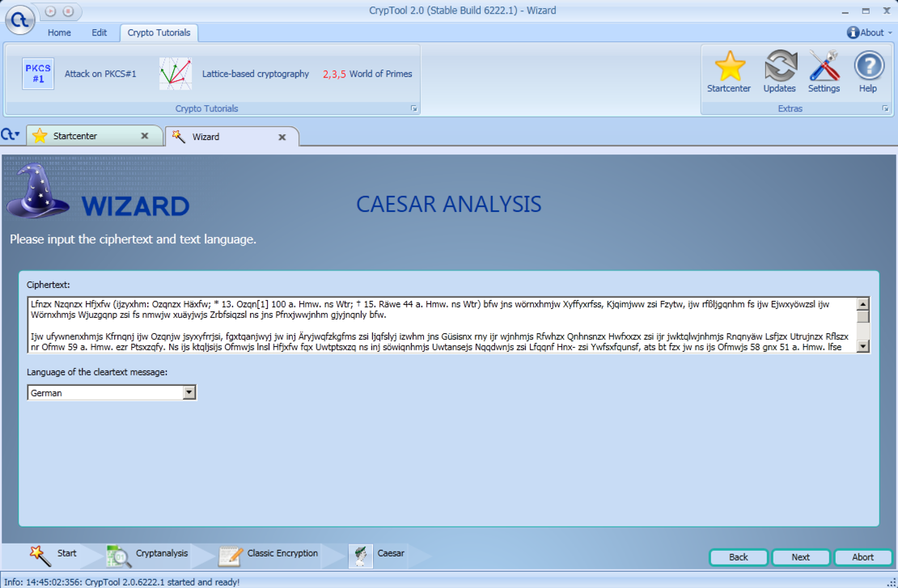Click the Ciphertext label
Viewport: 898px width, 588px height.
[48, 285]
